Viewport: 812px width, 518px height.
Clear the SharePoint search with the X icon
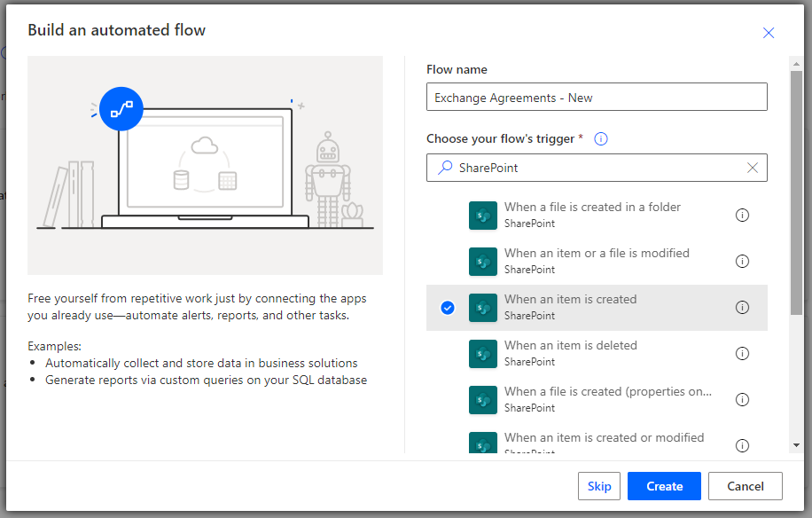click(x=753, y=168)
